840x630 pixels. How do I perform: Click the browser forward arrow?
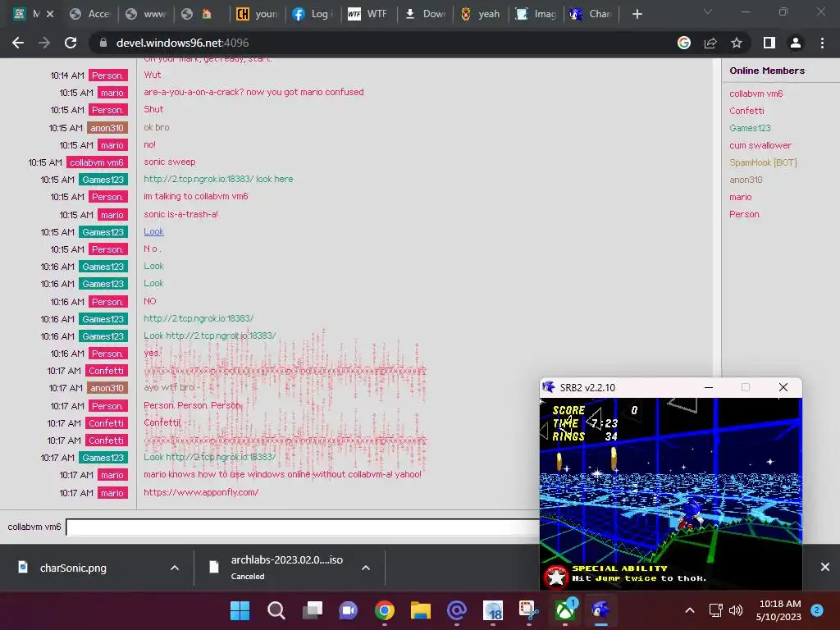click(x=44, y=43)
